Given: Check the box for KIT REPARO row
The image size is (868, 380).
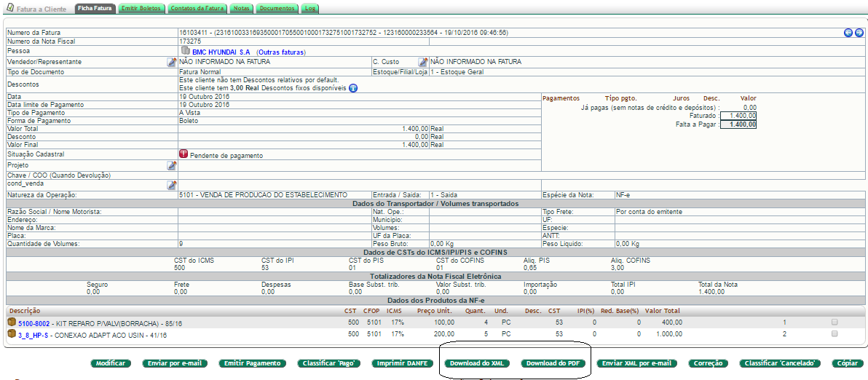Looking at the screenshot, I should pyautogui.click(x=835, y=322).
